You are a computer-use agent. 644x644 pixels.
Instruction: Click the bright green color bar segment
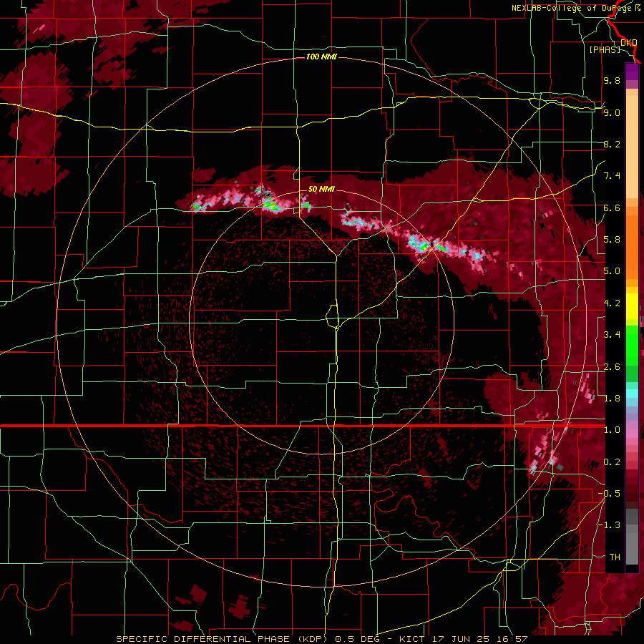point(632,345)
